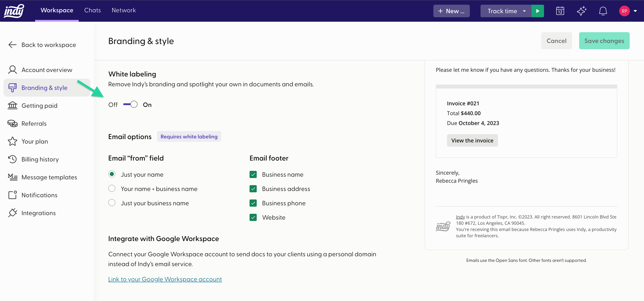Select 'Just your name' radio option
644x301 pixels.
112,174
